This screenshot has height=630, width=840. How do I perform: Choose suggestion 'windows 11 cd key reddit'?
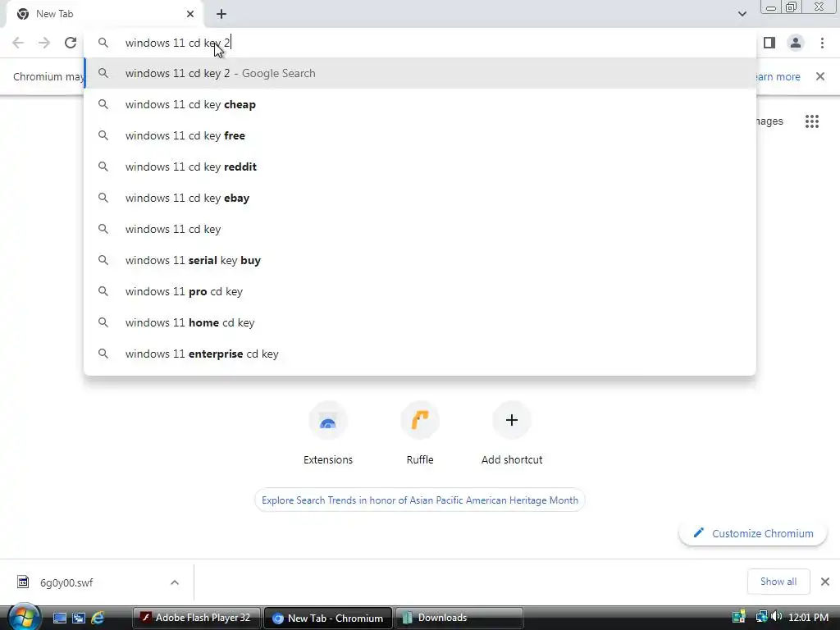(420, 167)
